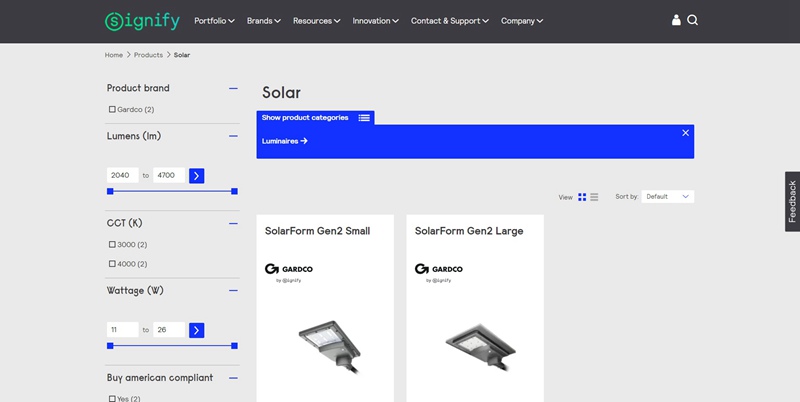The width and height of the screenshot is (800, 402).
Task: Collapse the Wattage (W) filter section
Action: pyautogui.click(x=233, y=291)
